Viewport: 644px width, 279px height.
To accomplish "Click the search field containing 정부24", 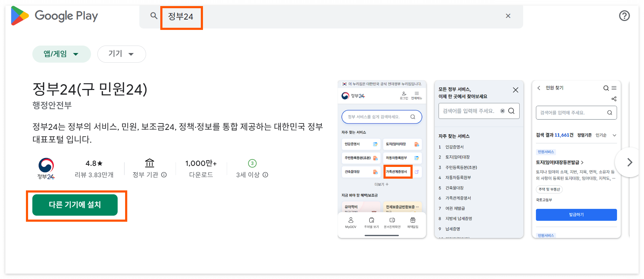I will click(331, 16).
